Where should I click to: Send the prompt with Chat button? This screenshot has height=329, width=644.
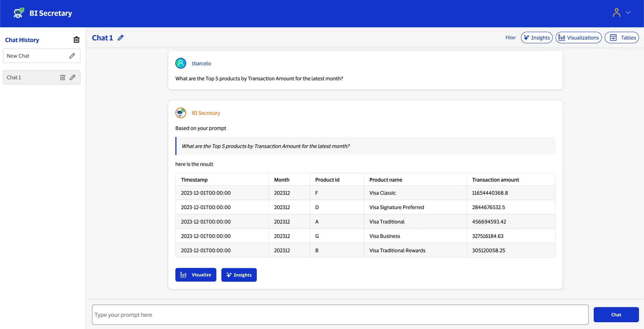pos(616,315)
